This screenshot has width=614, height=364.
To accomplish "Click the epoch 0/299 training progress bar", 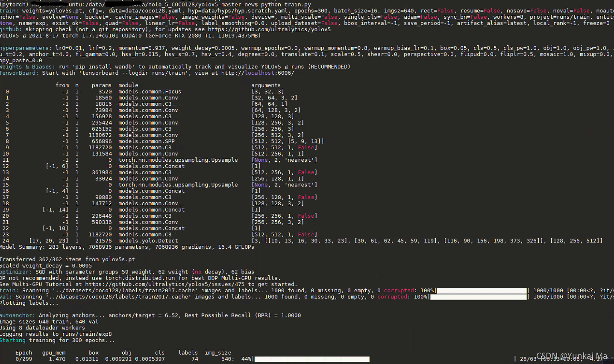I will pos(312,359).
